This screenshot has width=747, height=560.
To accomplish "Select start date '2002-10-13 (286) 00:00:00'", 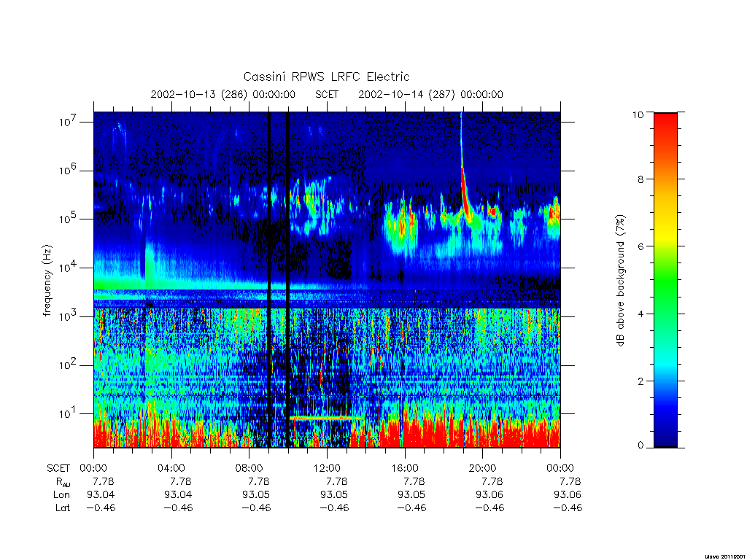I will (223, 94).
